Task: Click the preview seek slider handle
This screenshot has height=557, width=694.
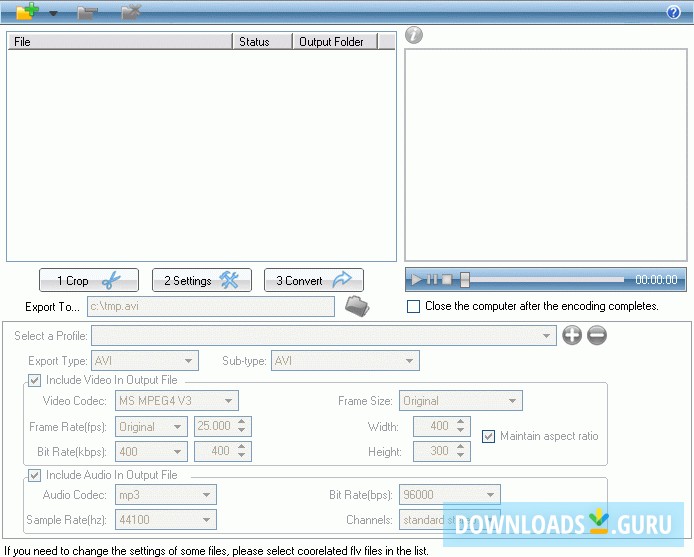Action: pyautogui.click(x=465, y=280)
